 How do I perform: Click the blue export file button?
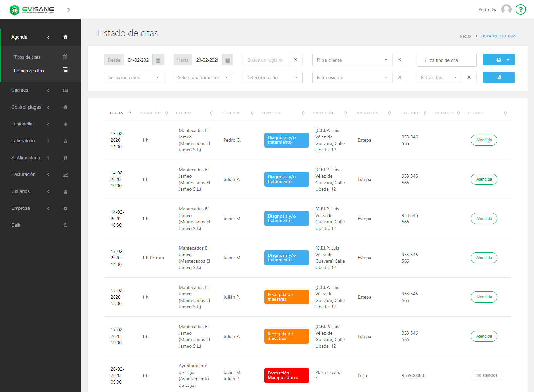pos(499,77)
